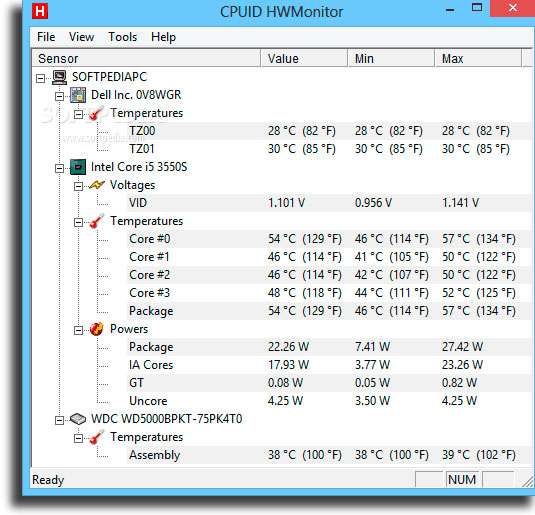This screenshot has width=535, height=515.
Task: Select the Core #0 temperature row
Action: click(329, 239)
